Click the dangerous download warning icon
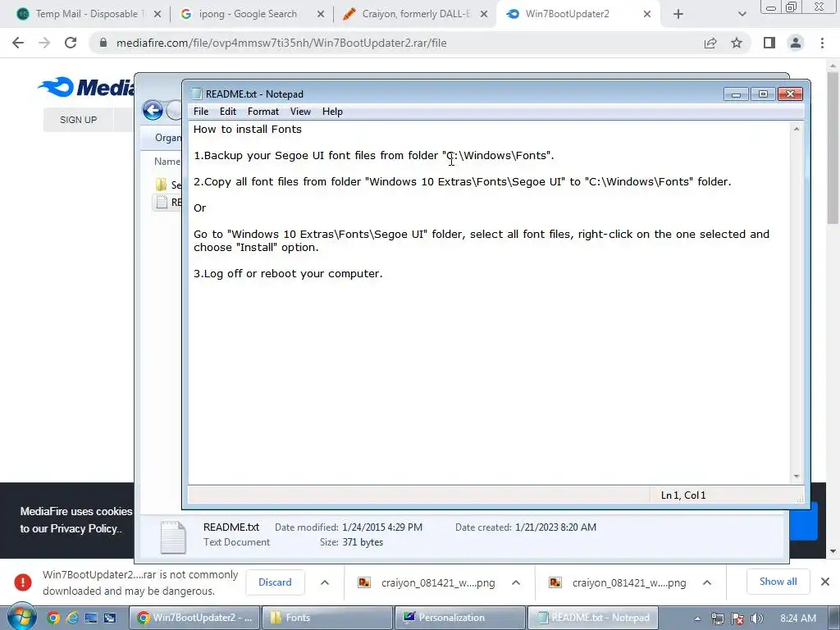 pyautogui.click(x=22, y=582)
